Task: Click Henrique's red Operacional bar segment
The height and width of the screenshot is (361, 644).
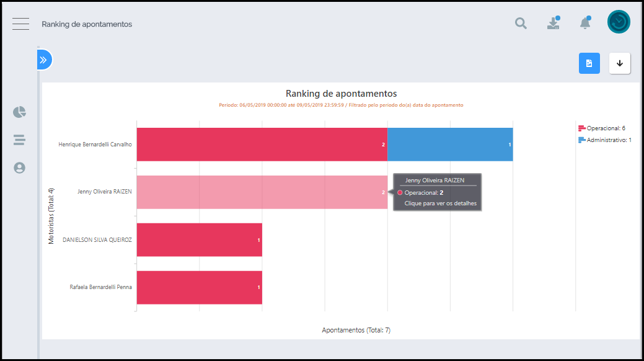Action: click(x=262, y=145)
